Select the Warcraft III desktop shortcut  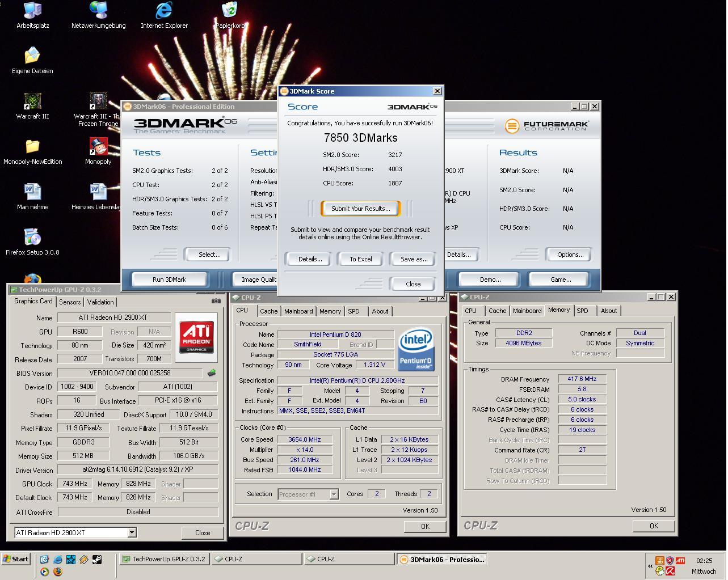tap(32, 107)
